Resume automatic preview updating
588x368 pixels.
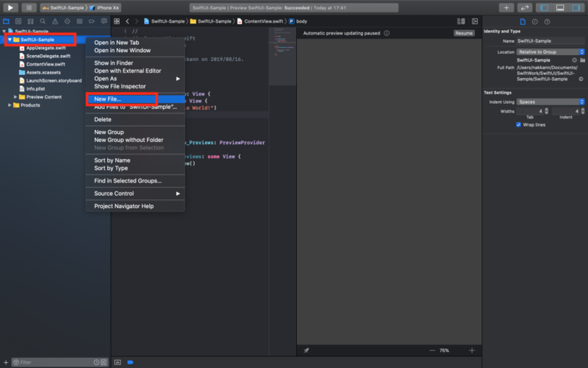coord(464,33)
